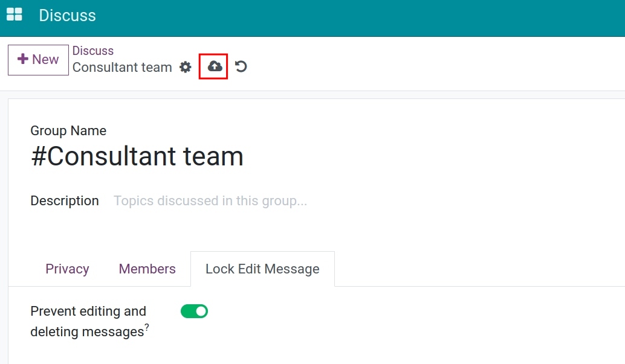Screen dimensions: 625x364
Task: Open the apps grid menu icon
Action: (15, 14)
